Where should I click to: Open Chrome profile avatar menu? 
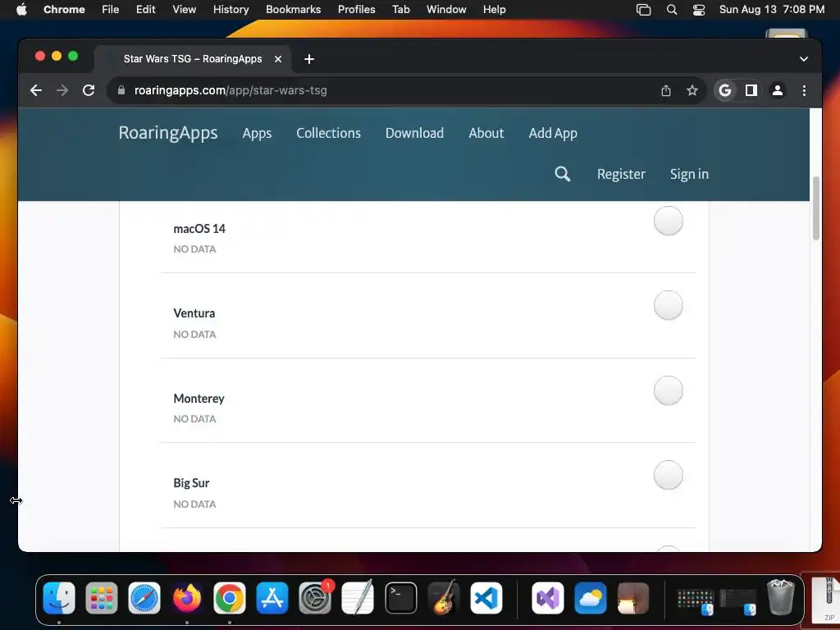[x=778, y=90]
